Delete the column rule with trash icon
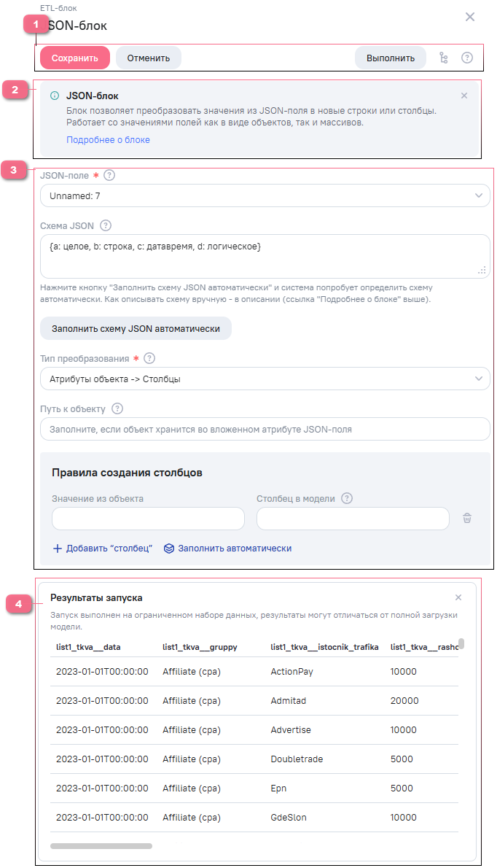497x868 pixels. (x=467, y=518)
